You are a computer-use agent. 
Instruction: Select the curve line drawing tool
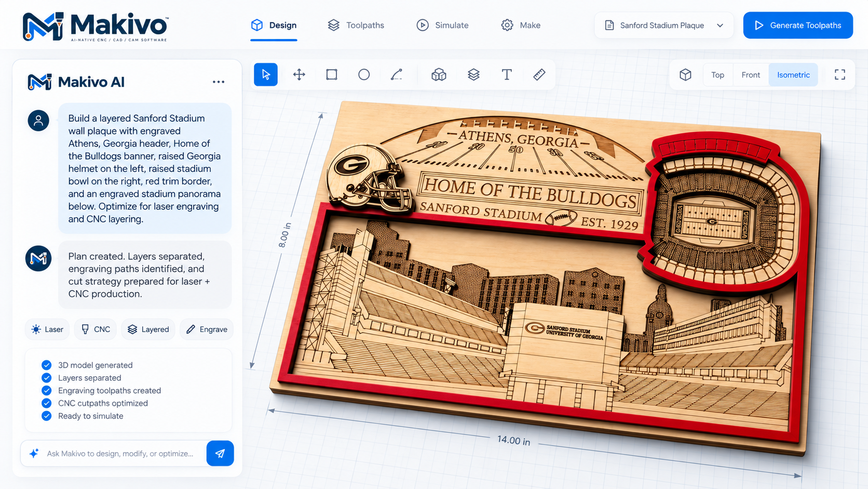click(x=397, y=75)
